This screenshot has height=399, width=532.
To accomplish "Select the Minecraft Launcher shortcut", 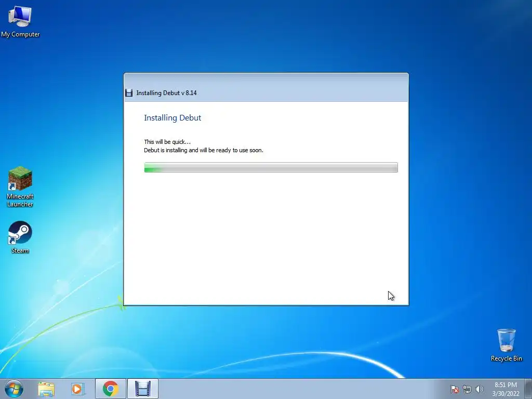I will pyautogui.click(x=20, y=187).
